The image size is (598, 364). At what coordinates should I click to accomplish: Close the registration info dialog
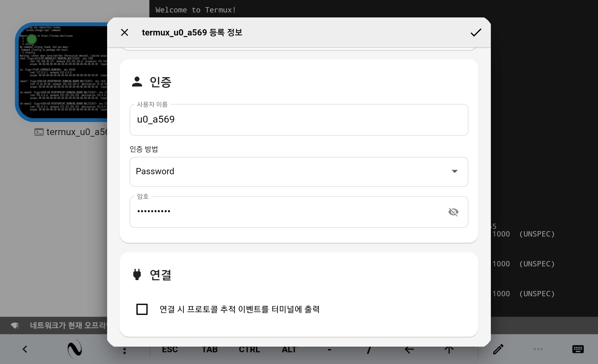(x=125, y=32)
